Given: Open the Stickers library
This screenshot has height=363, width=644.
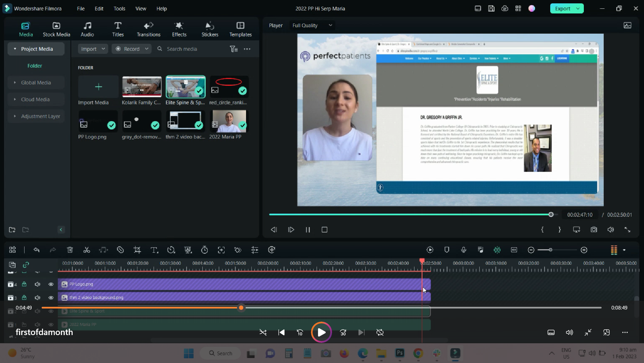Looking at the screenshot, I should tap(210, 29).
